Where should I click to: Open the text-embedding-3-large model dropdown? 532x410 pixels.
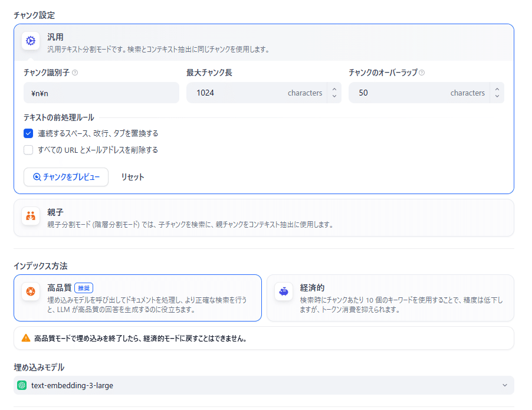tap(264, 385)
